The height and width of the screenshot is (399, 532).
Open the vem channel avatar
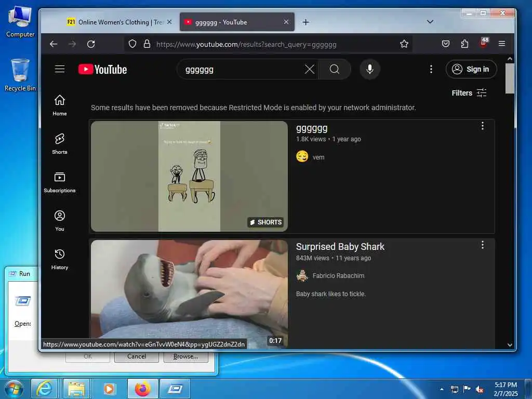[302, 157]
